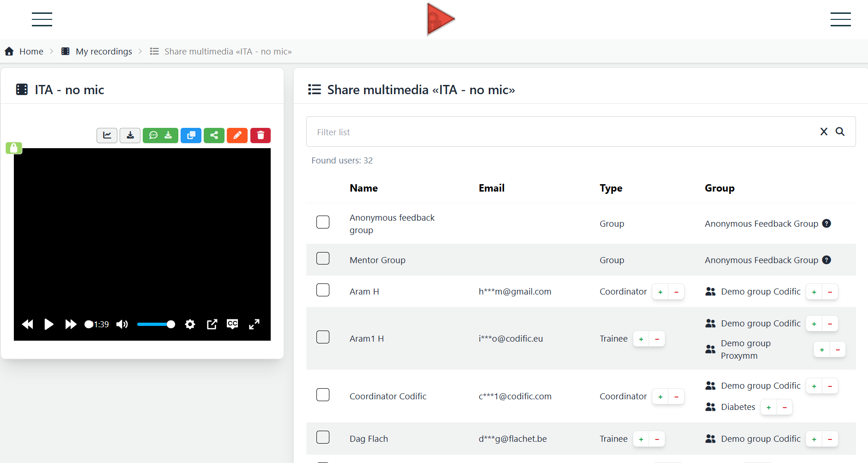Click plus for Demo group Proxymm

pyautogui.click(x=822, y=349)
